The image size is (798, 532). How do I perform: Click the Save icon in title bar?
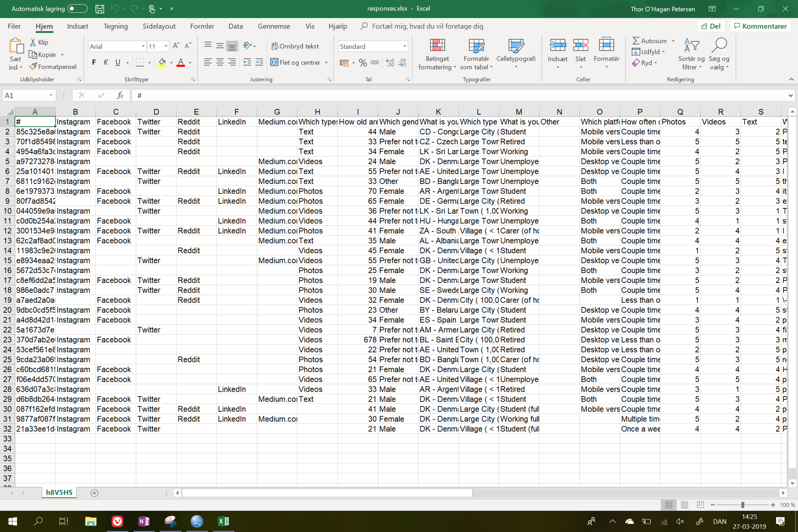100,9
